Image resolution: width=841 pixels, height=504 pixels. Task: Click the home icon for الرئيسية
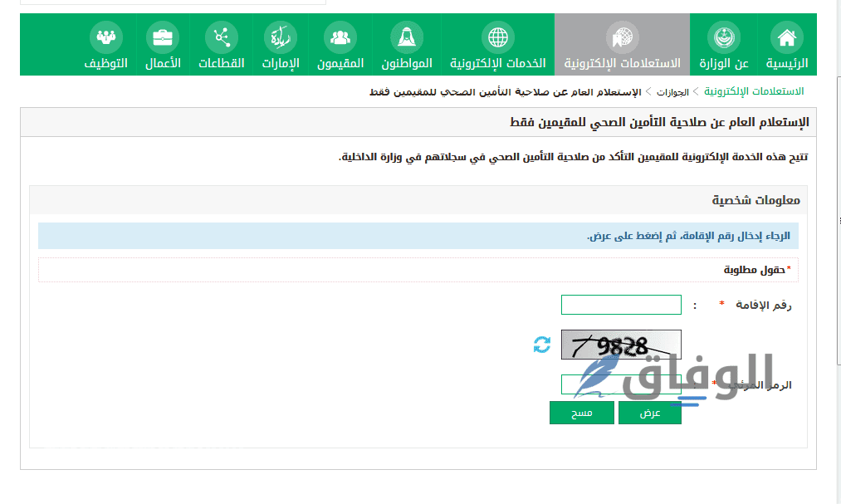pyautogui.click(x=786, y=37)
